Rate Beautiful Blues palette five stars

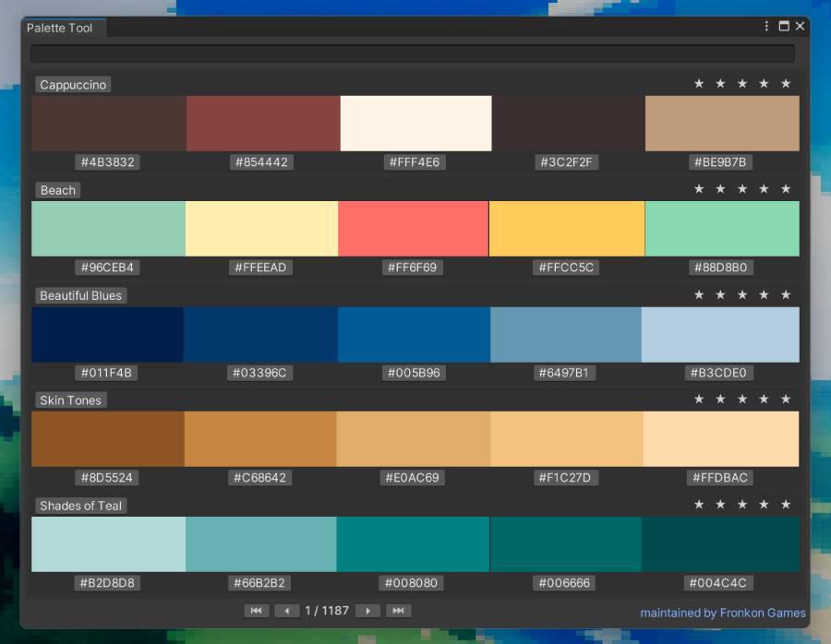[786, 294]
